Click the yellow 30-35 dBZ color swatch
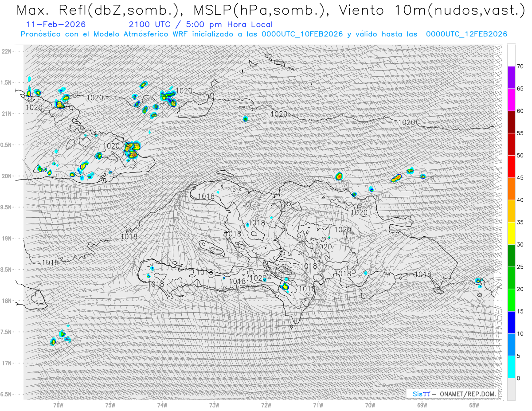Viewport: 532px width, 411px height. coord(511,233)
